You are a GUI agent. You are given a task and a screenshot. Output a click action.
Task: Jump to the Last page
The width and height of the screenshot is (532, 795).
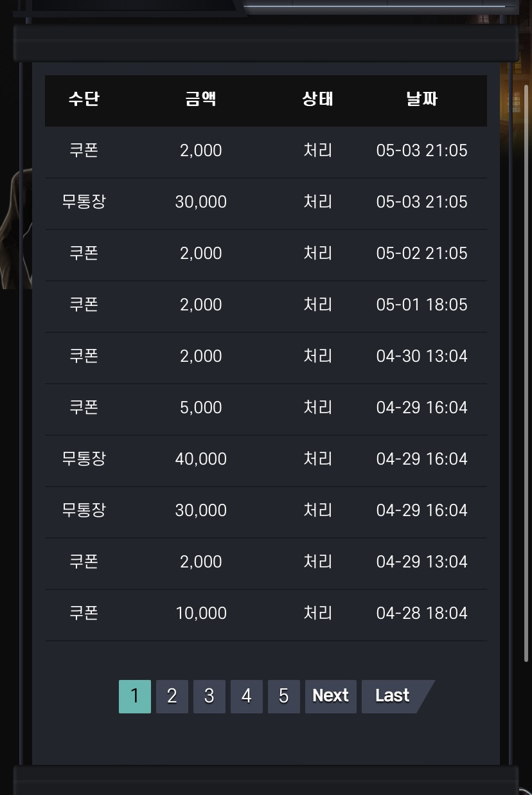pos(393,697)
